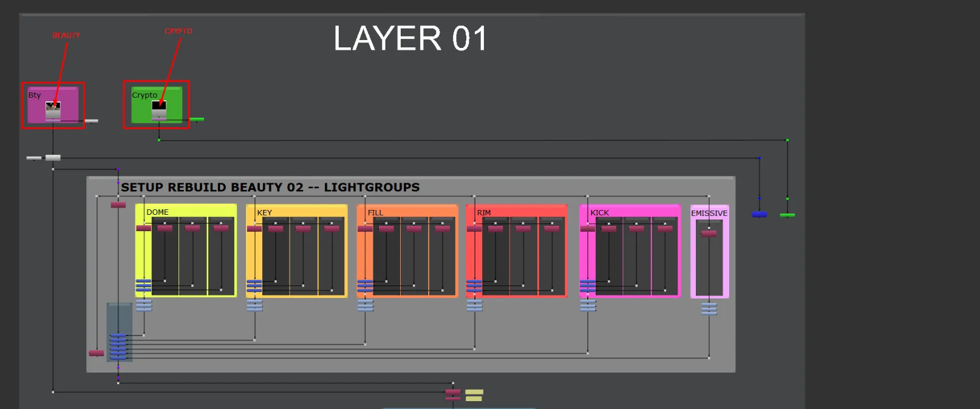Select the red RIM backdrop label

[483, 213]
